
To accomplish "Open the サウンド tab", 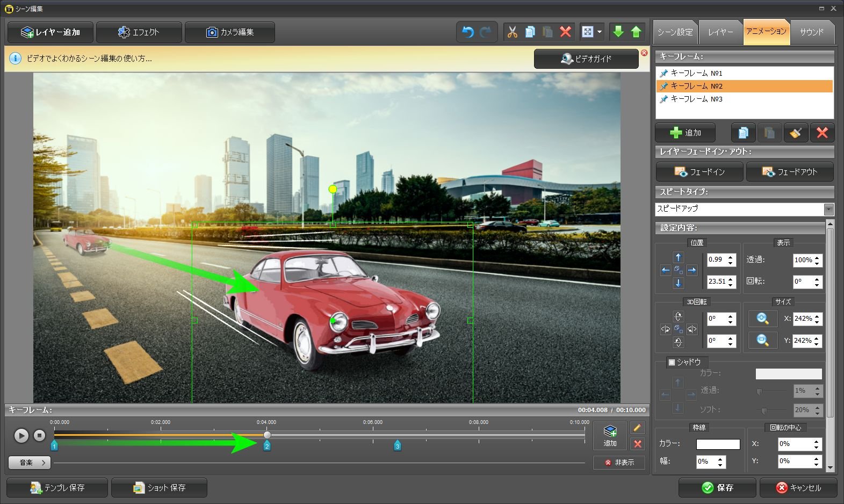I will [812, 32].
